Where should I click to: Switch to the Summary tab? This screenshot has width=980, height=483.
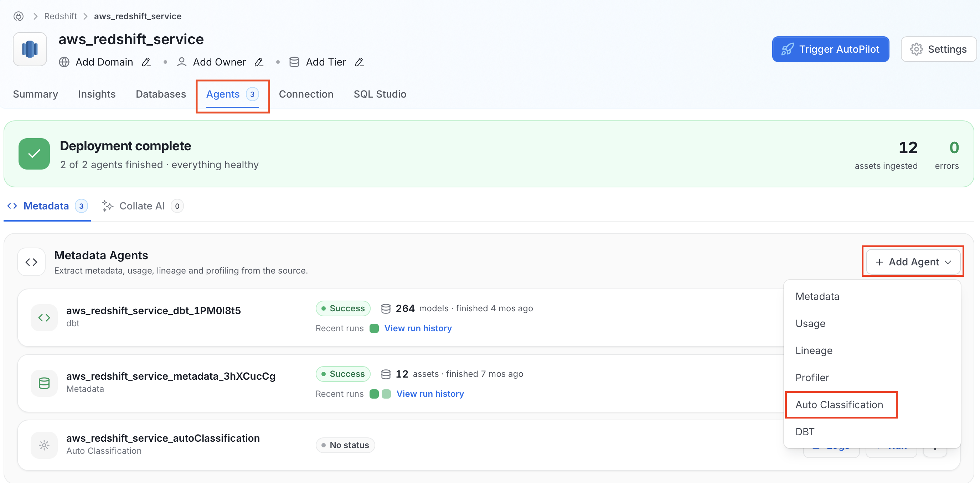(x=35, y=94)
